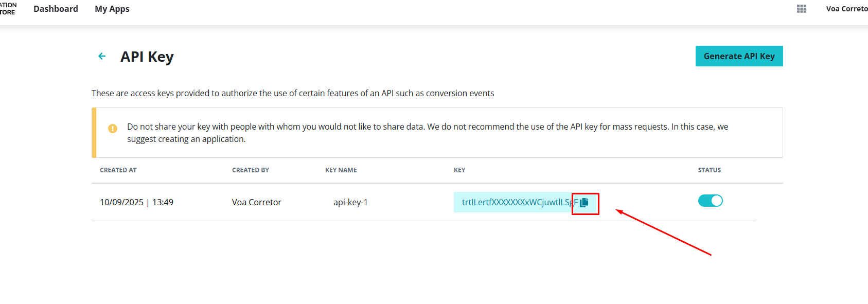
Task: Click the store logo in the top-left corner
Action: click(x=7, y=9)
